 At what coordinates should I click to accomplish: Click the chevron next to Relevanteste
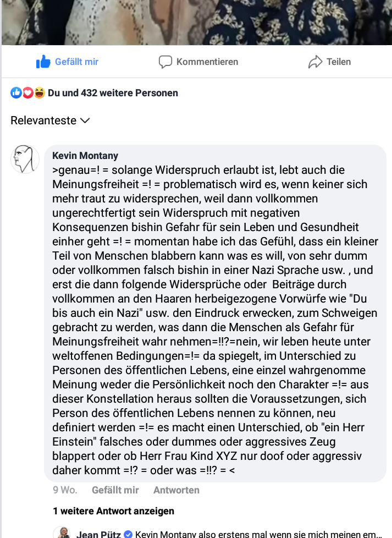(85, 121)
